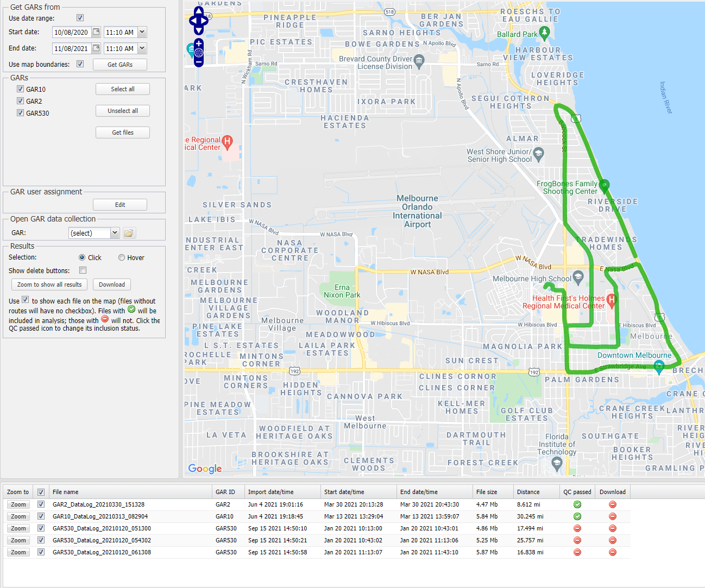Expand the End date time dropdown
This screenshot has height=588, width=705.
[x=142, y=48]
